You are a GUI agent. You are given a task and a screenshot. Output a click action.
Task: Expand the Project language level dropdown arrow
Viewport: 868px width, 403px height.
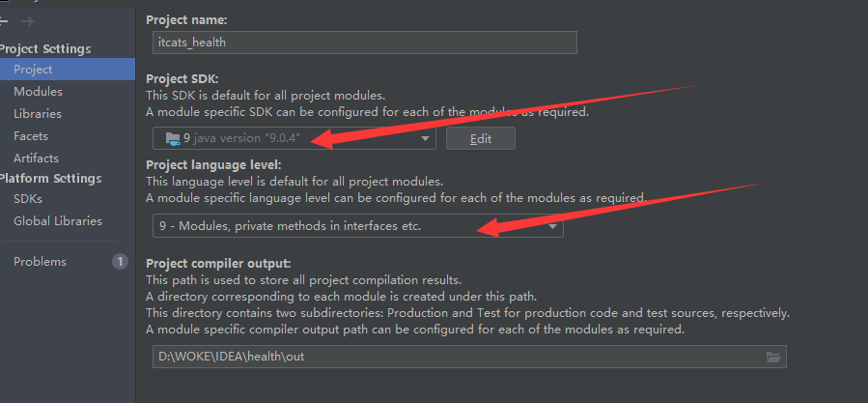tap(552, 227)
